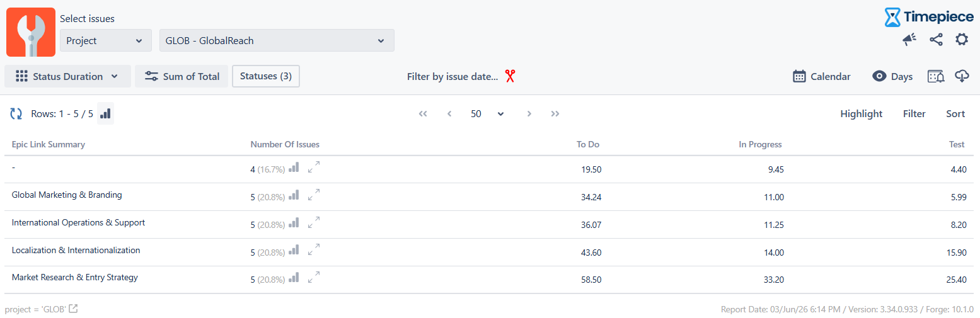Image resolution: width=980 pixels, height=318 pixels.
Task: Click Number Of Issues column header
Action: tap(285, 144)
